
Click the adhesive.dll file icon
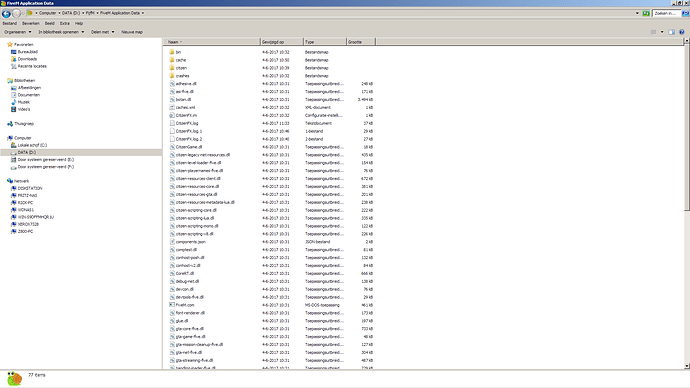(x=172, y=84)
